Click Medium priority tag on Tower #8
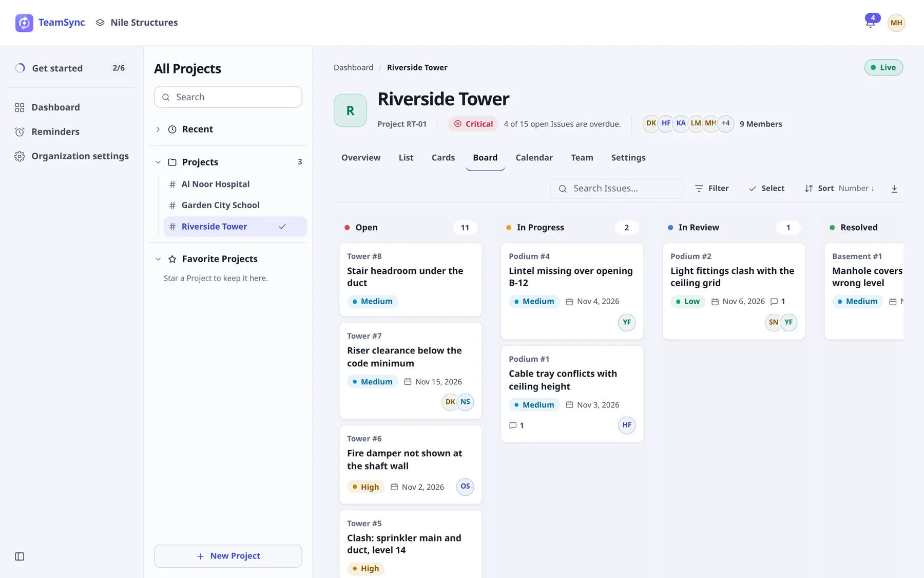 [372, 302]
